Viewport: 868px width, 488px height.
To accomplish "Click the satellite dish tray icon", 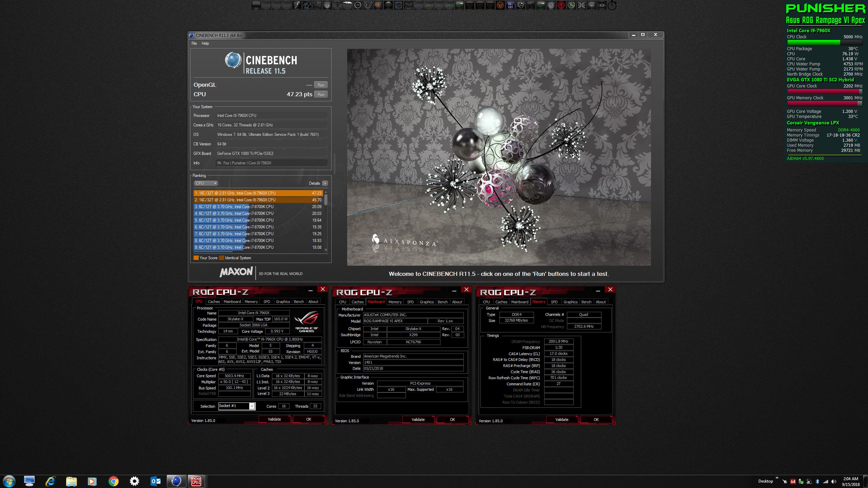I will 809,482.
